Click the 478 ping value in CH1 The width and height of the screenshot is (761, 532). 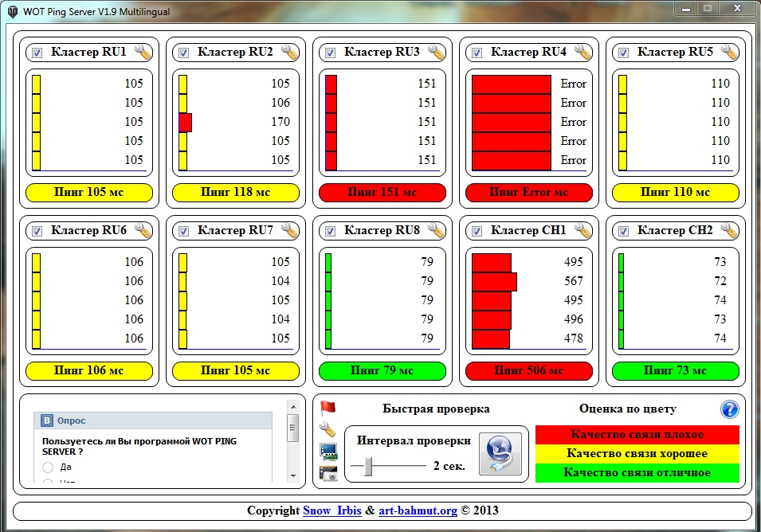point(573,338)
